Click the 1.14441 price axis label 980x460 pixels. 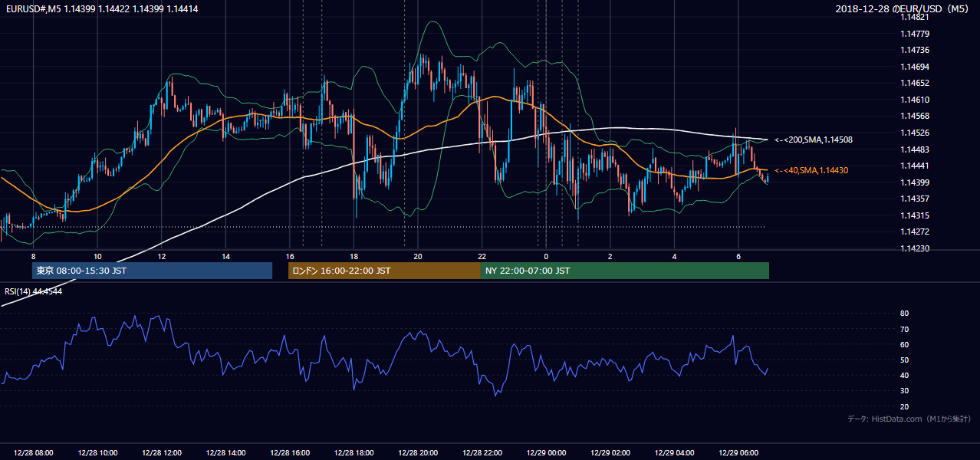click(x=914, y=166)
